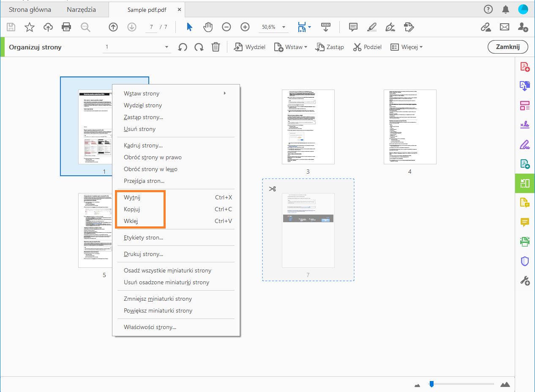Click the trash icon to delete pages
Screen dimensions: 535x392
216,47
